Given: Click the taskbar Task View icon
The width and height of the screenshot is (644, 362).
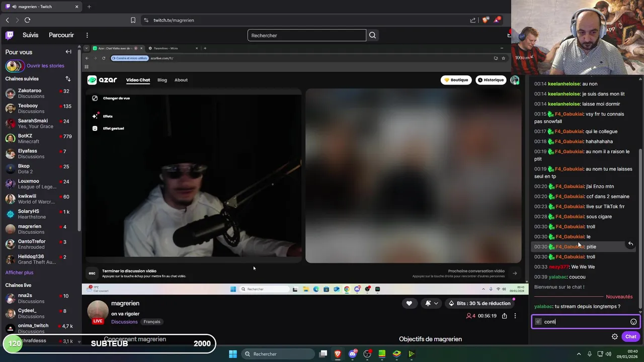Looking at the screenshot, I should pos(323,354).
